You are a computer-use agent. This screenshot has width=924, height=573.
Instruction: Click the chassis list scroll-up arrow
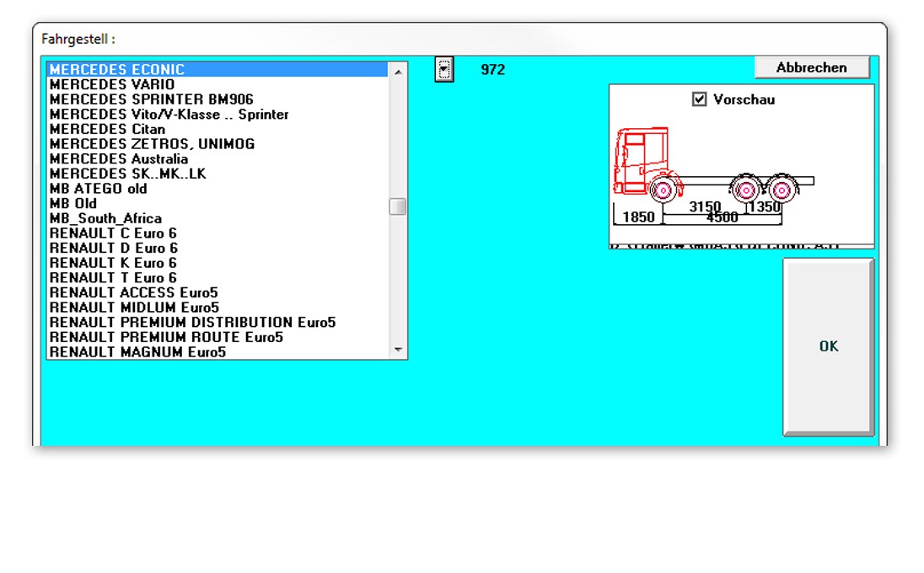click(x=398, y=72)
